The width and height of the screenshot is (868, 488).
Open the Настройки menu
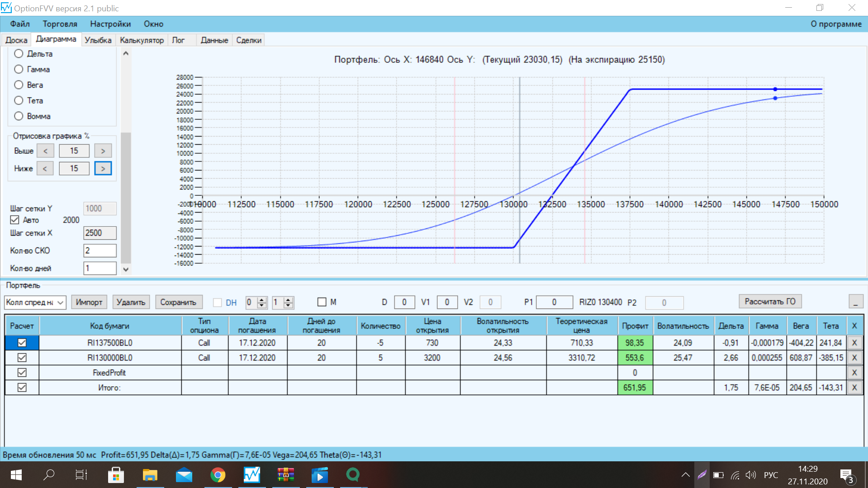click(110, 24)
